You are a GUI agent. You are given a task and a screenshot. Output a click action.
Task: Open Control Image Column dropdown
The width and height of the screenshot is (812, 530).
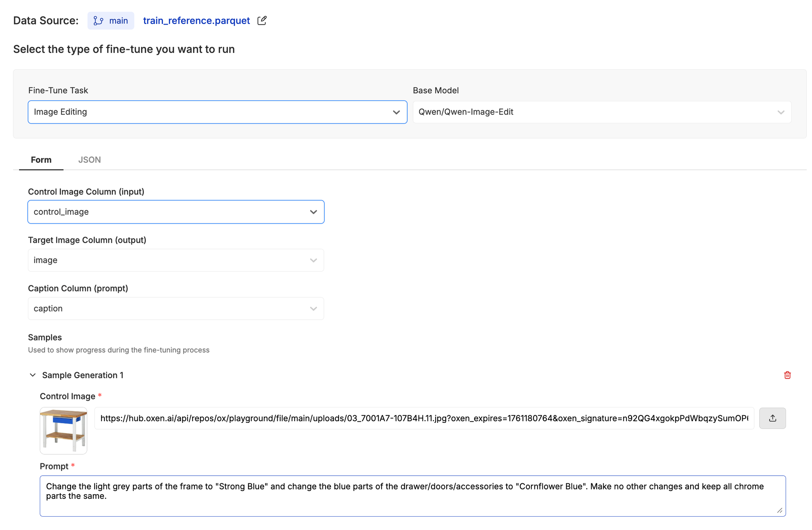(176, 212)
